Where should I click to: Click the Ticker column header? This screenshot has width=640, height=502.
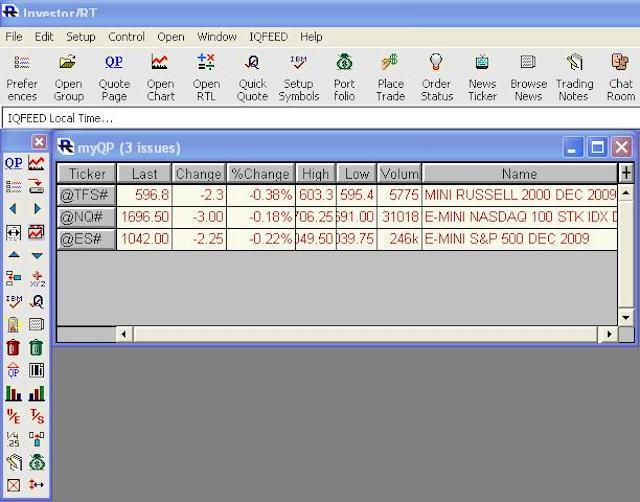click(x=87, y=173)
